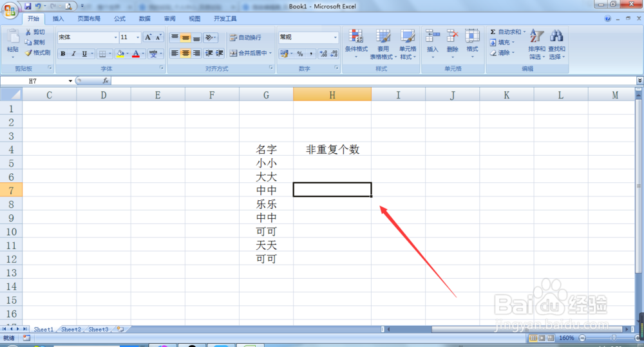Decrease font size with small A
The image size is (644, 347).
pyautogui.click(x=158, y=37)
